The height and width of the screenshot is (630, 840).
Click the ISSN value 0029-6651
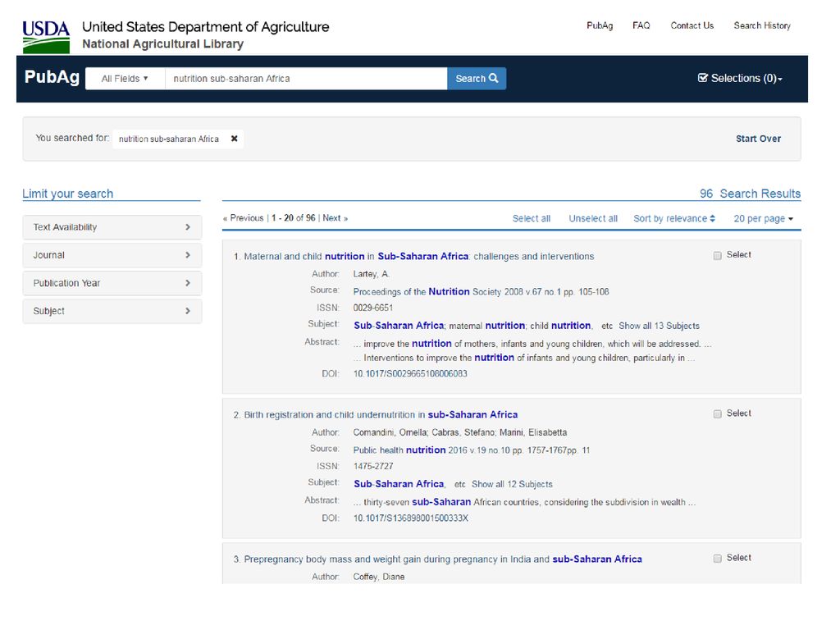point(373,308)
